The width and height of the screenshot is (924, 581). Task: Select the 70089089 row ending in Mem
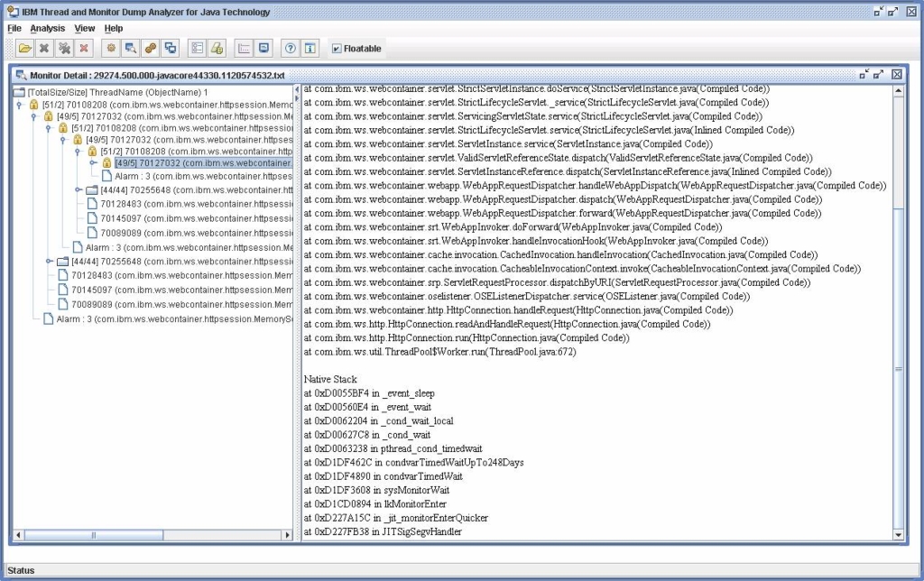181,304
